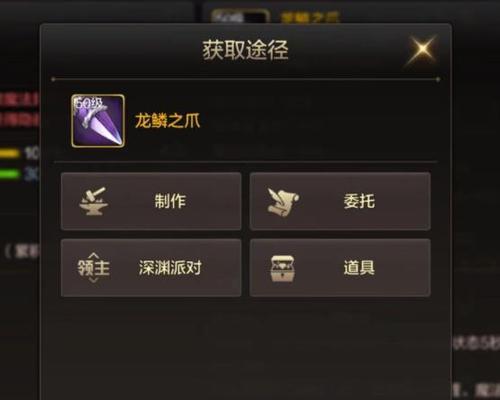Screen dimensions: 500x400
Task: Go to 深渊派对 abyss party source
Action: 151,268
